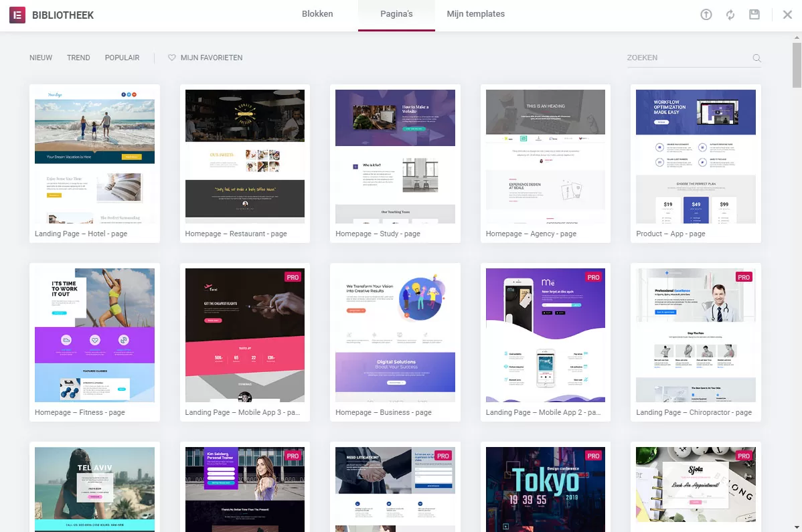Viewport: 802px width, 532px height.
Task: Select Homepage – Restaurant template thumbnail
Action: [244, 156]
